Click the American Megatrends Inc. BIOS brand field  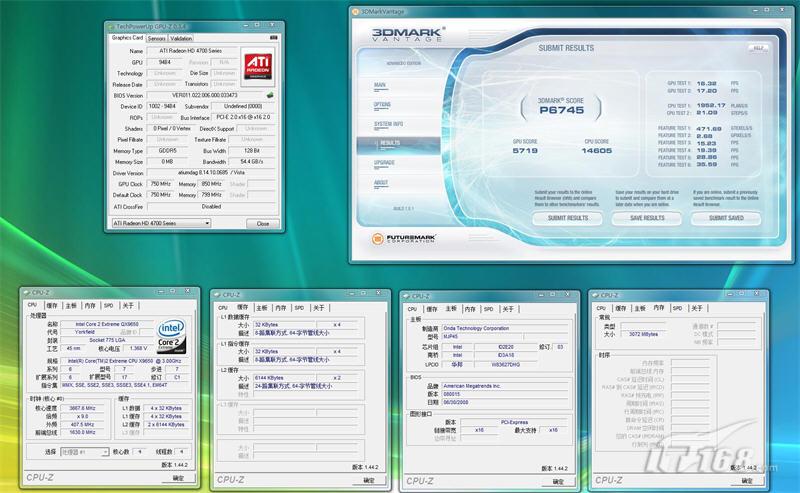click(505, 386)
